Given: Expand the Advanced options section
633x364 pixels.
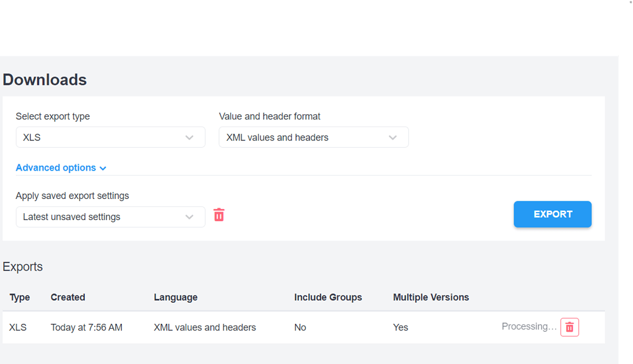Looking at the screenshot, I should tap(61, 167).
